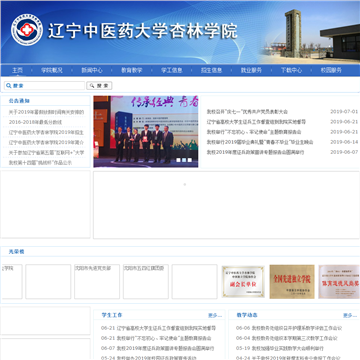Screen dimensions: 360x360
Task: Click the 教学动态 section heading
Action: (x=247, y=315)
